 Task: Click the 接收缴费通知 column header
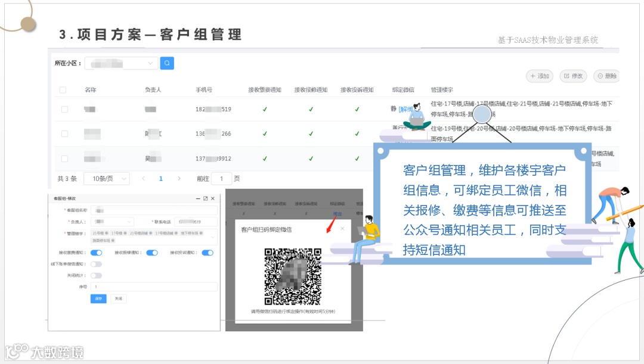pyautogui.click(x=265, y=90)
